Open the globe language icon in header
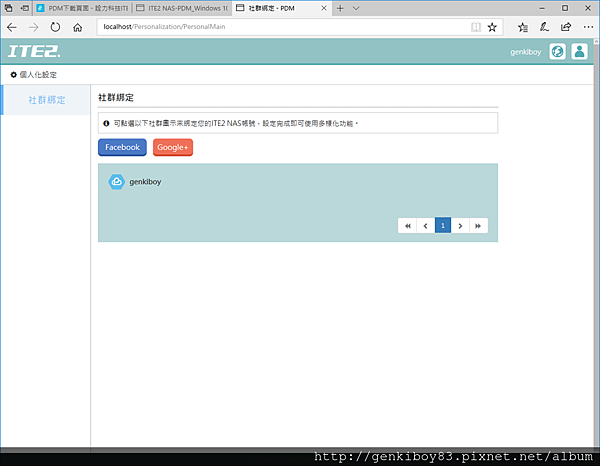The width and height of the screenshot is (600, 466). [558, 51]
